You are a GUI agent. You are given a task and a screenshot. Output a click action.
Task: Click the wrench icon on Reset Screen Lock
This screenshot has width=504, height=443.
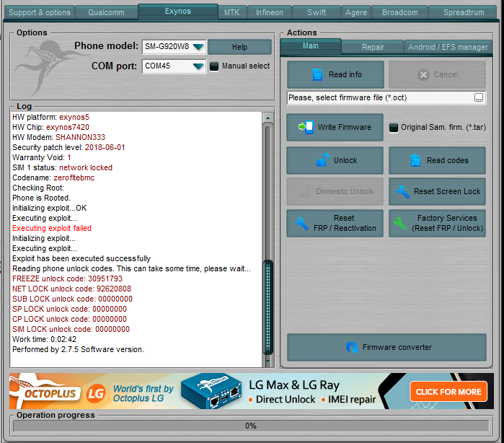point(402,191)
